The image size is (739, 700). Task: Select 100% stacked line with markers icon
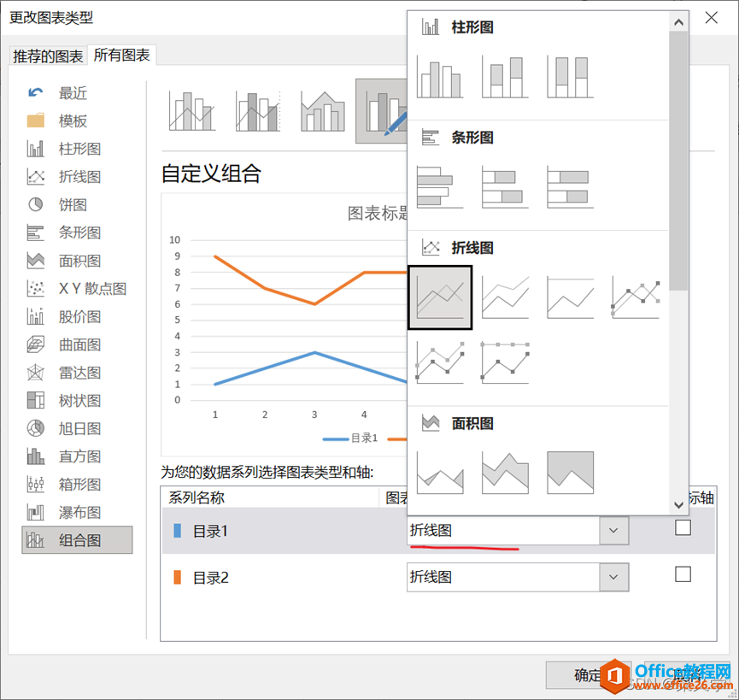tap(505, 362)
